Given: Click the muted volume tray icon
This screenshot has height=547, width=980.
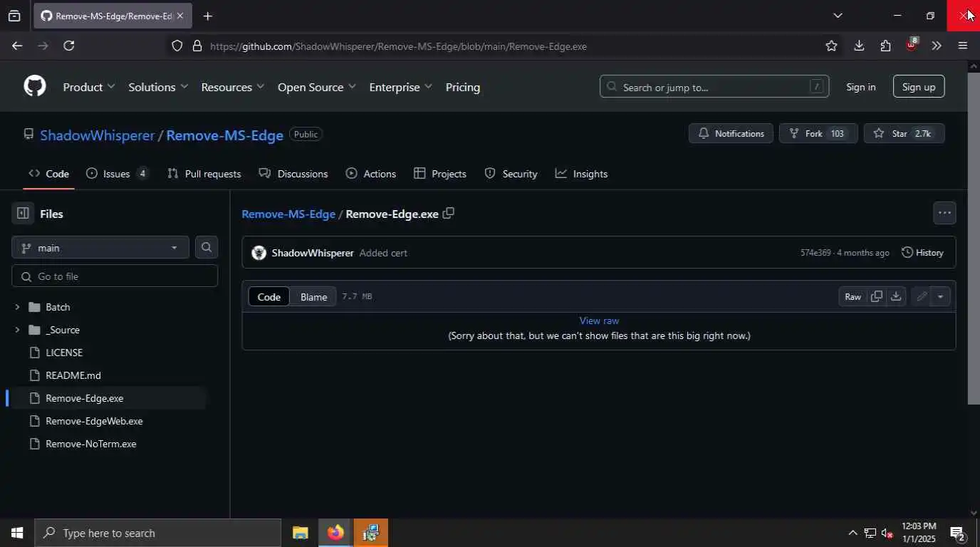Looking at the screenshot, I should [x=887, y=533].
